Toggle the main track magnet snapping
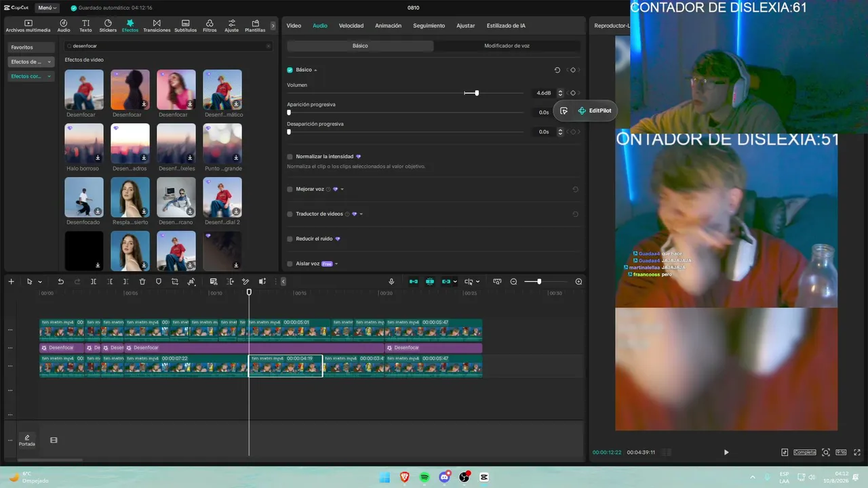 pos(414,281)
